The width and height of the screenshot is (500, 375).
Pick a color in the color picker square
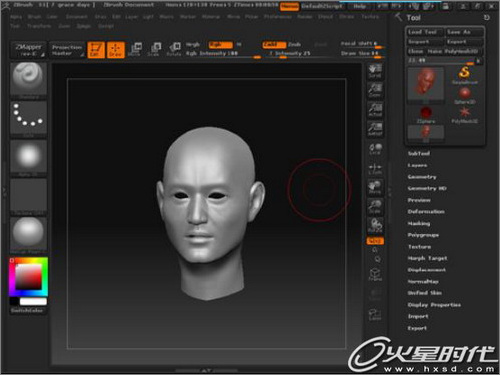click(29, 277)
